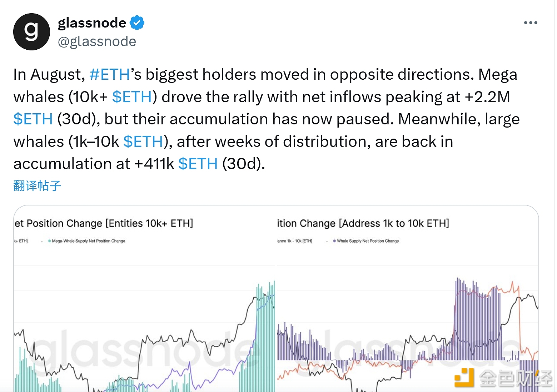The width and height of the screenshot is (557, 392).
Task: Click the "Whale Supply Net Position Change" legend label
Action: tap(368, 241)
